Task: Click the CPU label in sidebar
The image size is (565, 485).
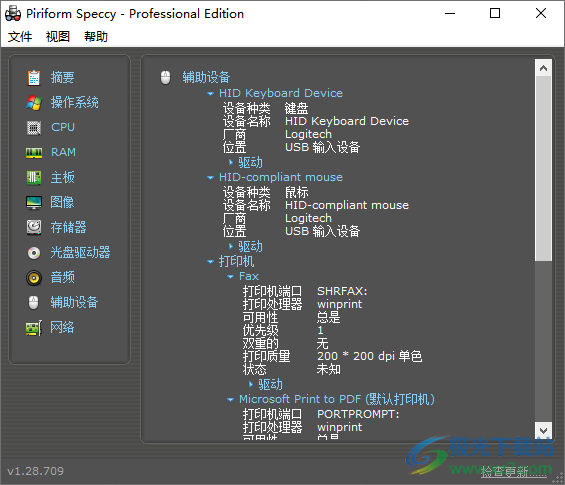Action: 63,127
